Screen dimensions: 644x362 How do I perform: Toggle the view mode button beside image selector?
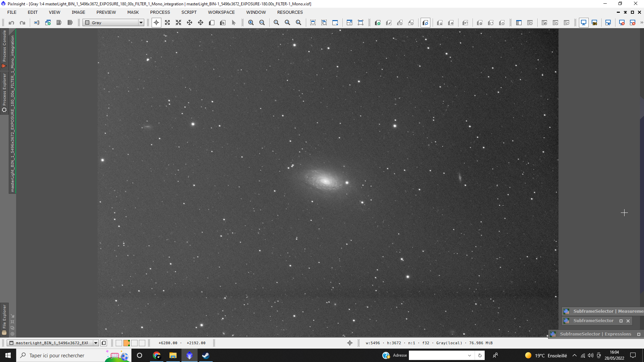[x=104, y=343]
